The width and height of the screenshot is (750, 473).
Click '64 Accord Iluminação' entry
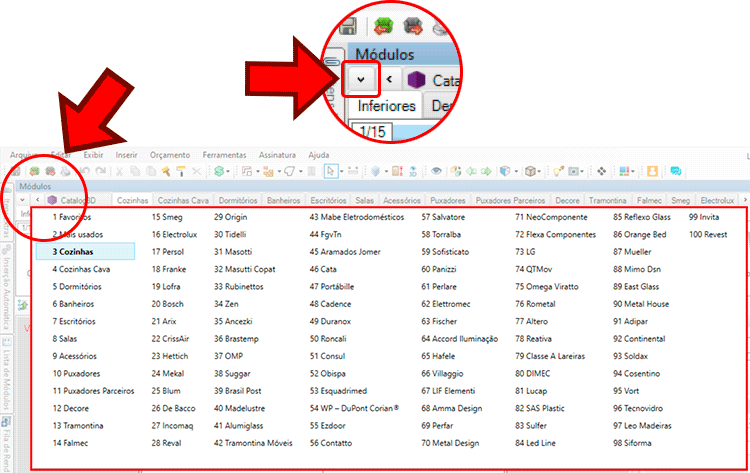tap(460, 339)
